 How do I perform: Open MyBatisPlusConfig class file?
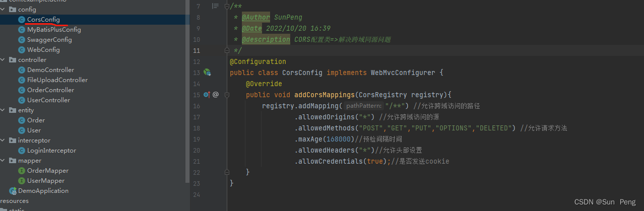point(54,30)
